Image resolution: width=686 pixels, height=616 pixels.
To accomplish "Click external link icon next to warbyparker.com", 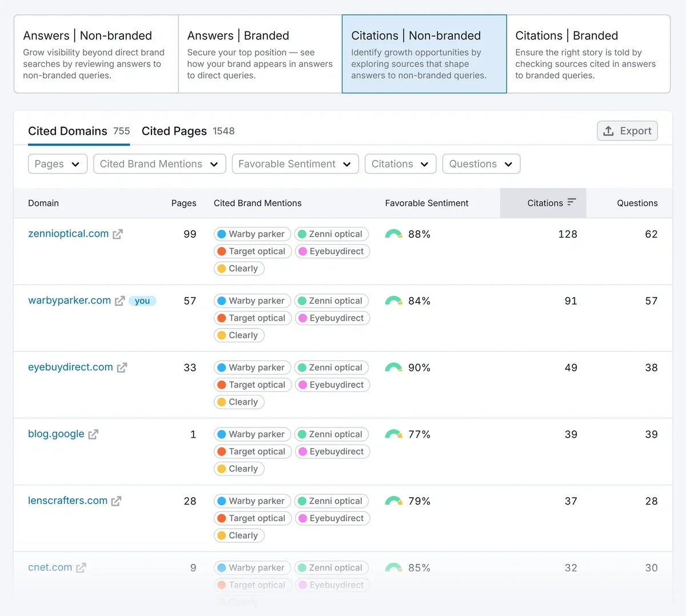I will pyautogui.click(x=119, y=301).
